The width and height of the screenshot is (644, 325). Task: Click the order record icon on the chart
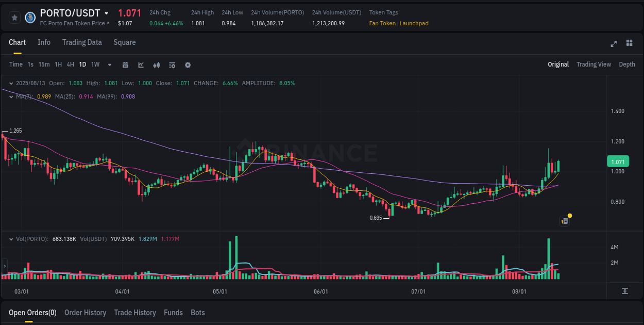[x=564, y=221]
